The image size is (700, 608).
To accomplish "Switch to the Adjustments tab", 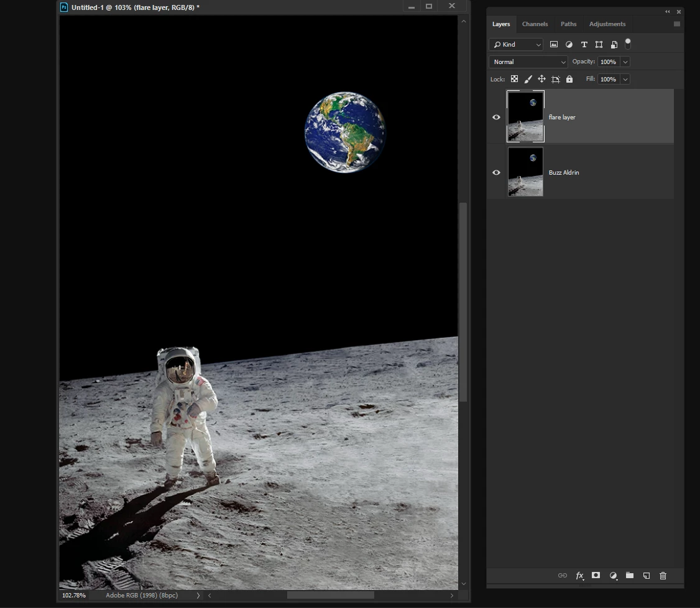I will pyautogui.click(x=607, y=24).
